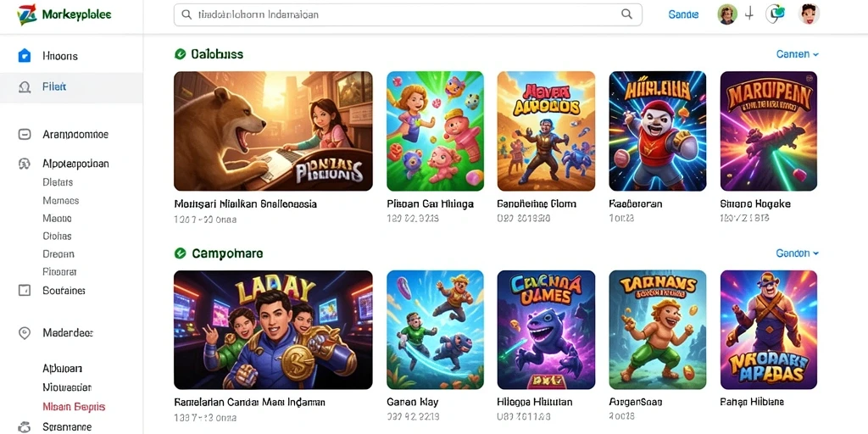Open the bear and girl game thumbnail
Viewport: 868px width, 434px height.
[x=273, y=131]
